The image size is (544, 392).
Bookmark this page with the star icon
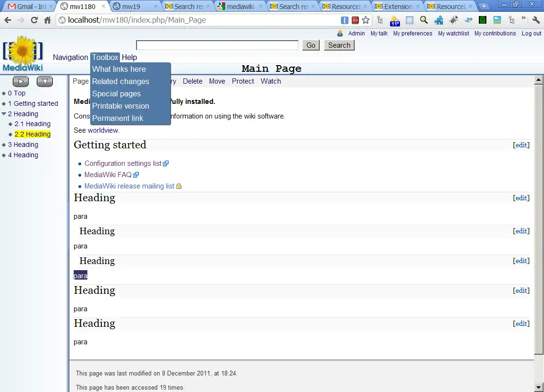coord(365,20)
